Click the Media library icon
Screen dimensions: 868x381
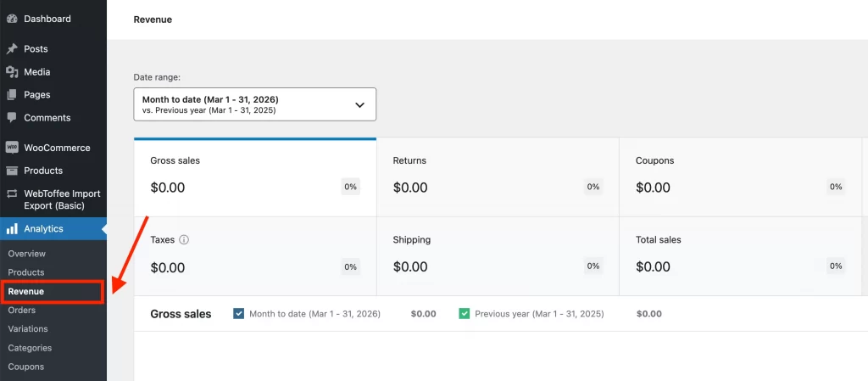coord(12,72)
